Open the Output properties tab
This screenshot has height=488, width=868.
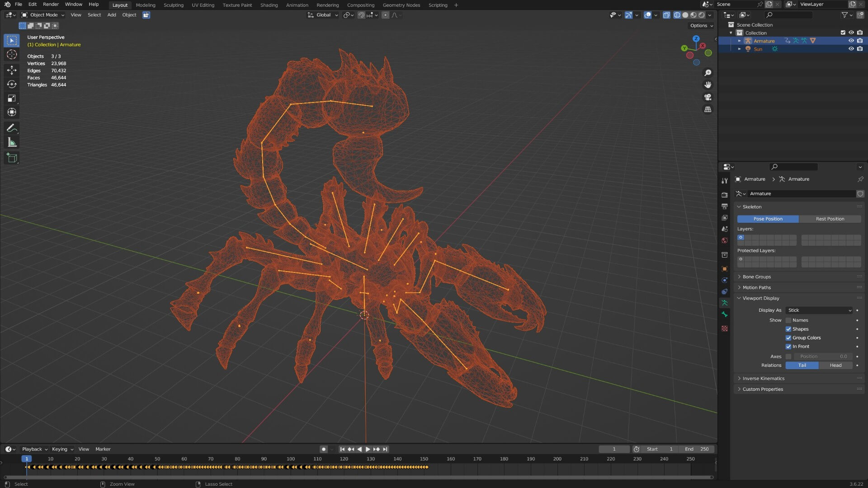[725, 206]
